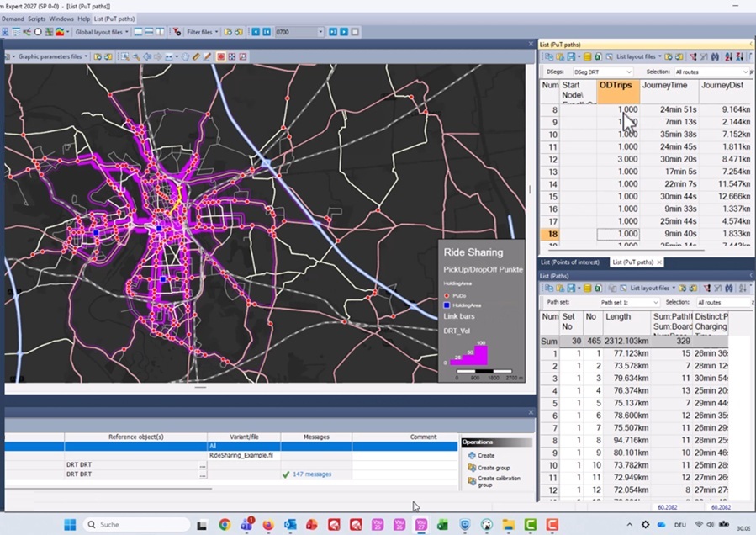The image size is (756, 535).
Task: Click the yellow database icon in PuT paths list
Action: 587,57
